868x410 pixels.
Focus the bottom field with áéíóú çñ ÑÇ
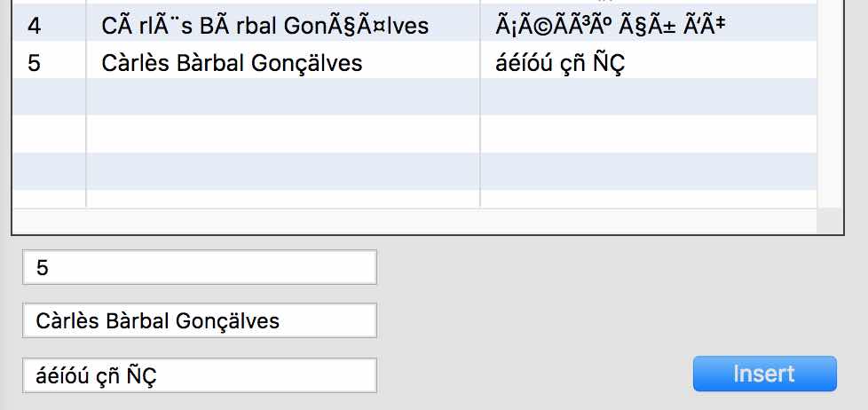(200, 375)
